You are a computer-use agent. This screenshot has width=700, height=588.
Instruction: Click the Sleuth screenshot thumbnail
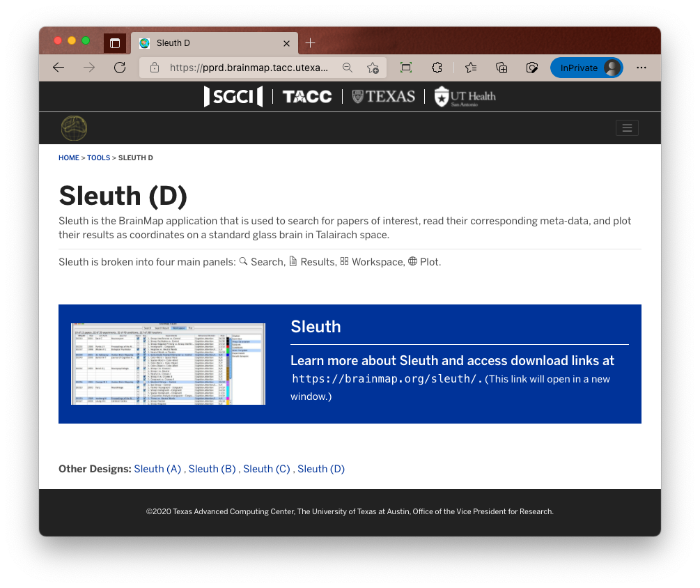(169, 364)
